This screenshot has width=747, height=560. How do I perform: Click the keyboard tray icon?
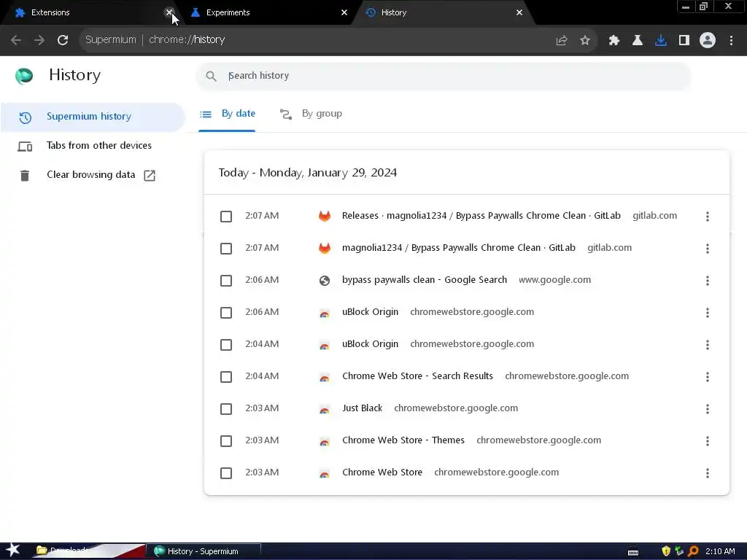point(633,553)
